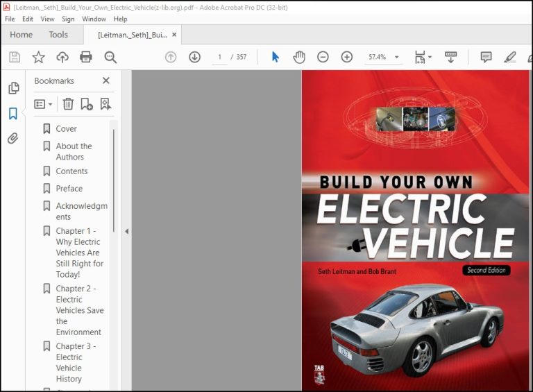The height and width of the screenshot is (392, 533).
Task: Zoom in with plus button
Action: pyautogui.click(x=347, y=57)
